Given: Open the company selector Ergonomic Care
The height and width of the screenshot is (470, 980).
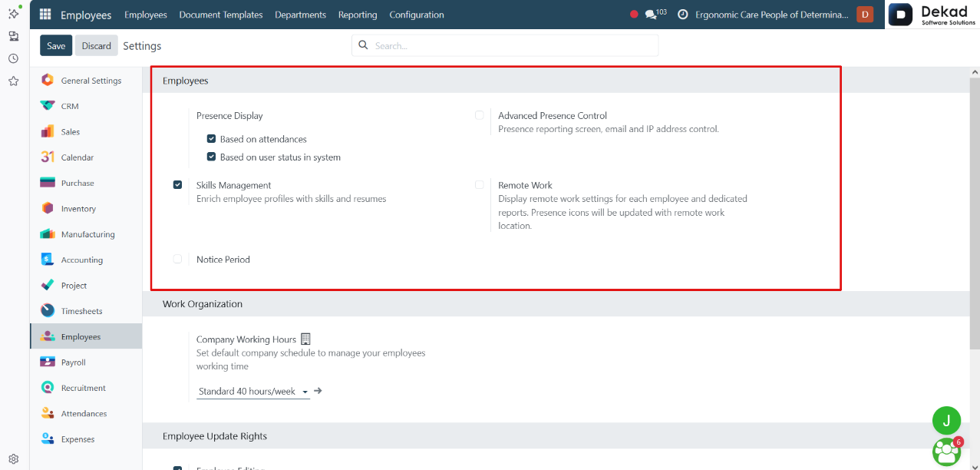Looking at the screenshot, I should (772, 15).
